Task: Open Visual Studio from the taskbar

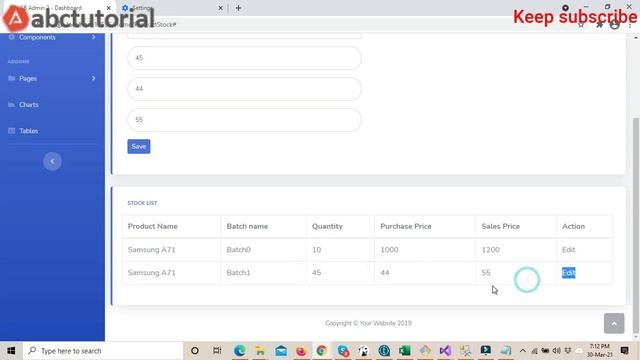Action: [x=445, y=351]
